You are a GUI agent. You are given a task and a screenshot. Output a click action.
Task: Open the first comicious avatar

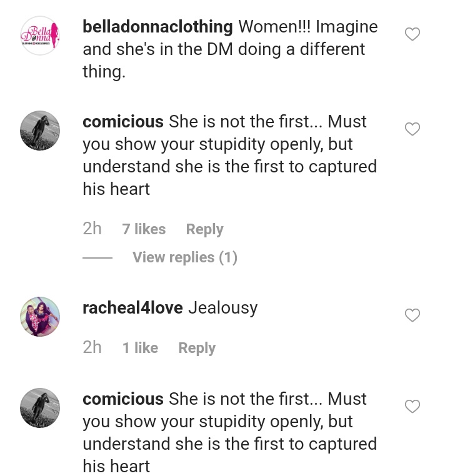pos(40,131)
